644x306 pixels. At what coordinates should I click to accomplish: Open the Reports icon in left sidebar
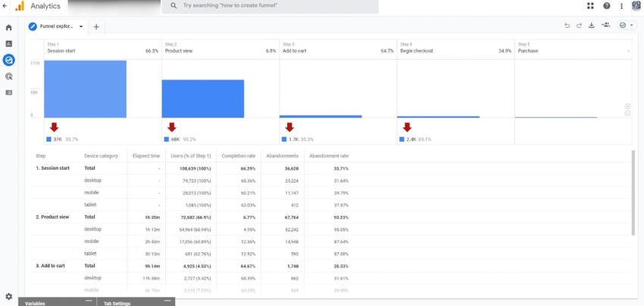[x=8, y=44]
